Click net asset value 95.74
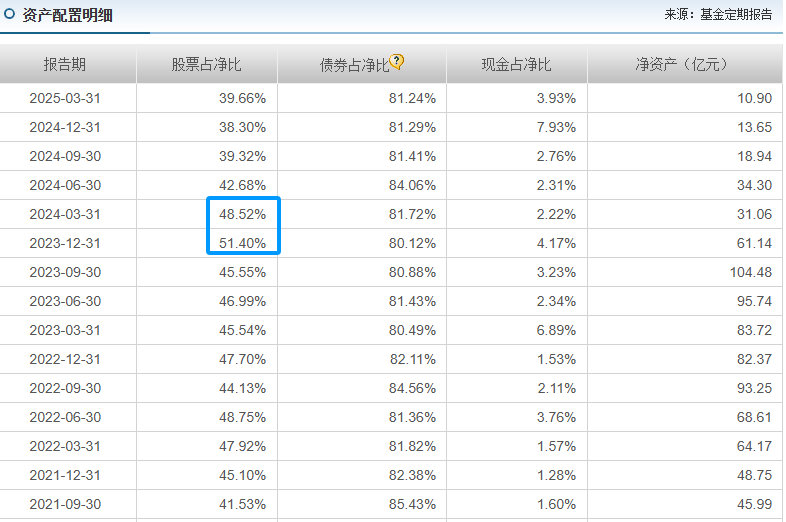The width and height of the screenshot is (786, 522). coord(754,301)
